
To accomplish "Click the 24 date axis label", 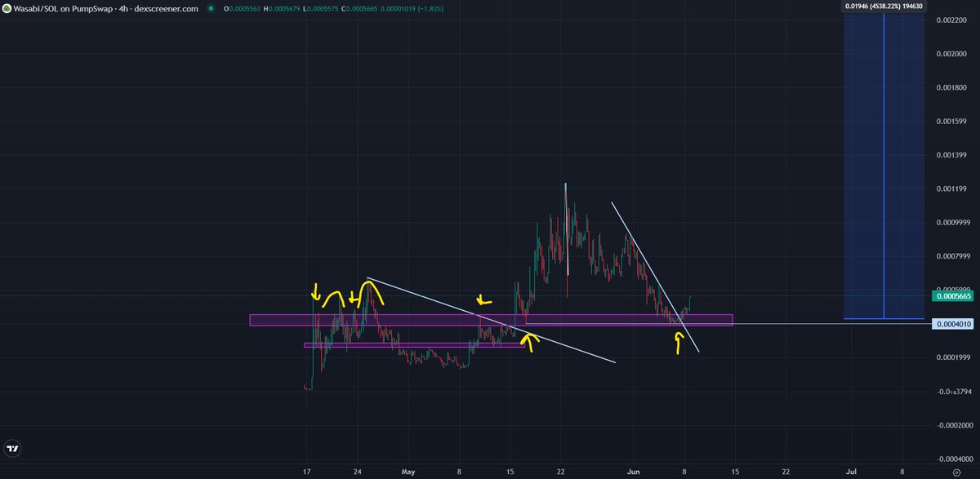I will click(358, 472).
